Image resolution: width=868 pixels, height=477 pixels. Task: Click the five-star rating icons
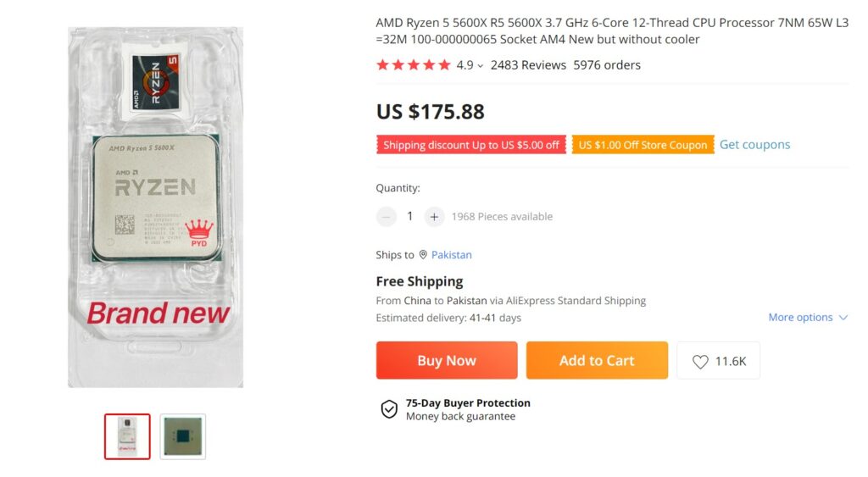pos(413,65)
